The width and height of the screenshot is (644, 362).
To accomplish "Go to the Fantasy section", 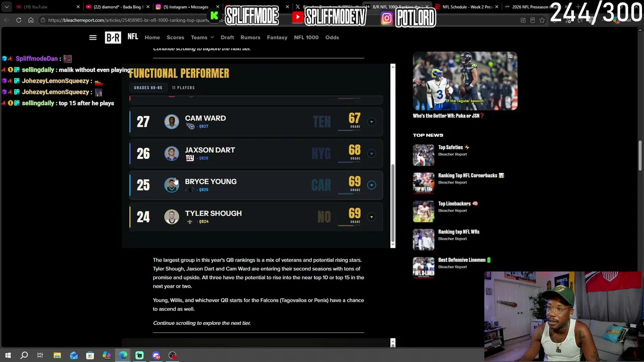I will (x=277, y=37).
